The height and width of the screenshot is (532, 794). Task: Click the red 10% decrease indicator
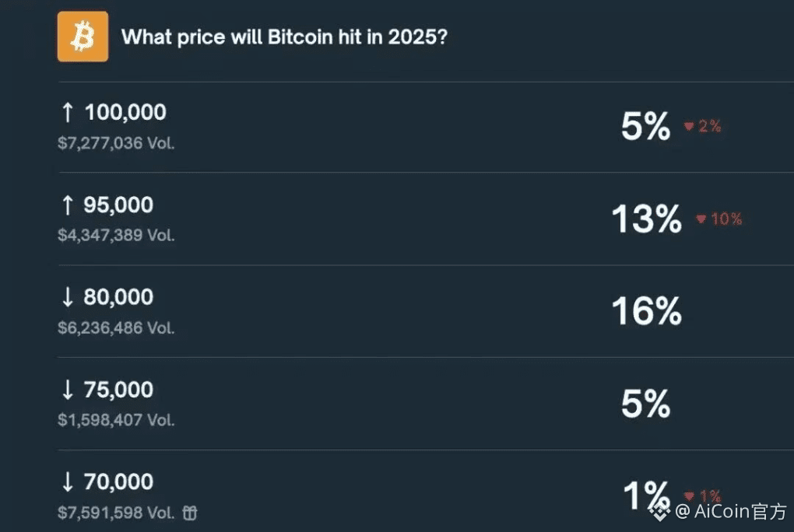click(x=719, y=219)
